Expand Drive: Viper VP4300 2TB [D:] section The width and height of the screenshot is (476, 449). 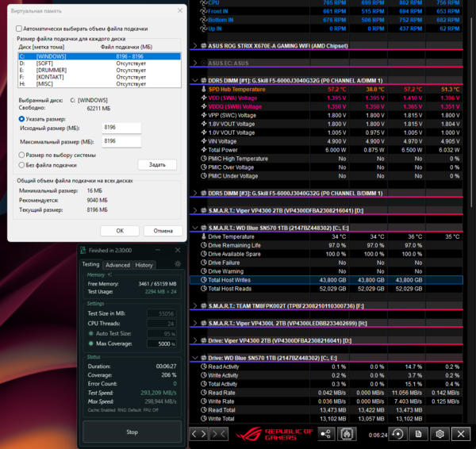coord(195,340)
